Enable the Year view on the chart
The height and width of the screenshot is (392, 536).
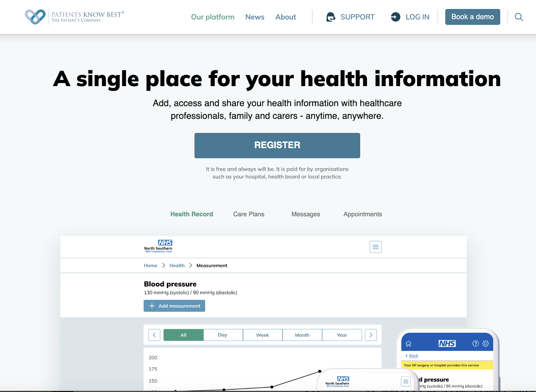coord(342,335)
